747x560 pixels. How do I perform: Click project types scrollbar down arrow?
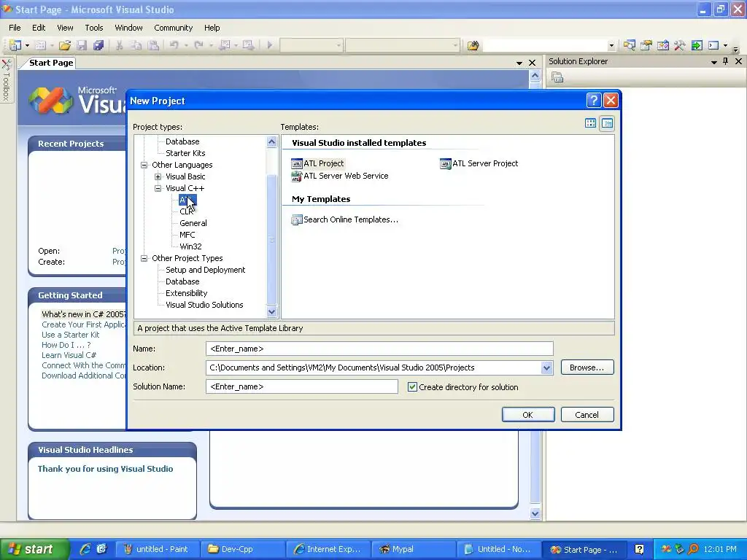[x=271, y=312]
